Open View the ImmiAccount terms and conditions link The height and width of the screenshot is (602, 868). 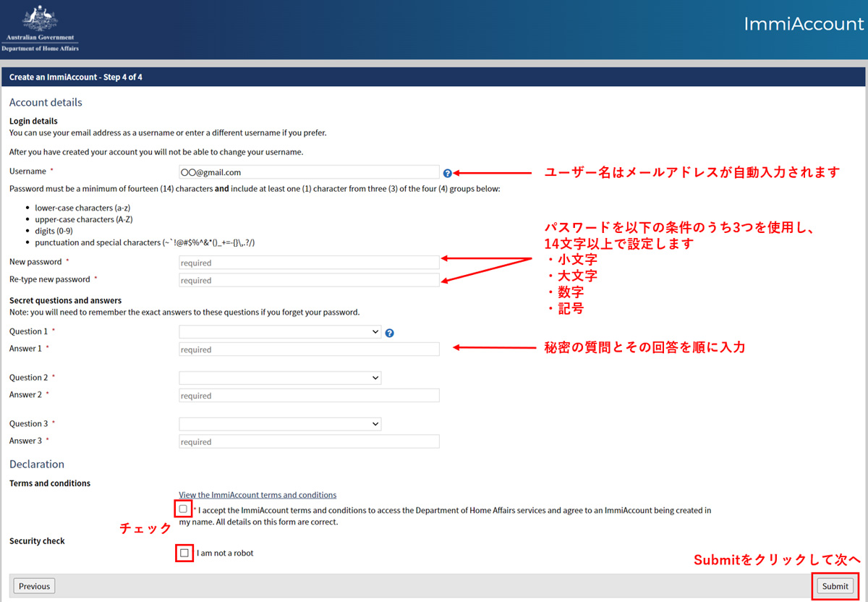(x=258, y=495)
